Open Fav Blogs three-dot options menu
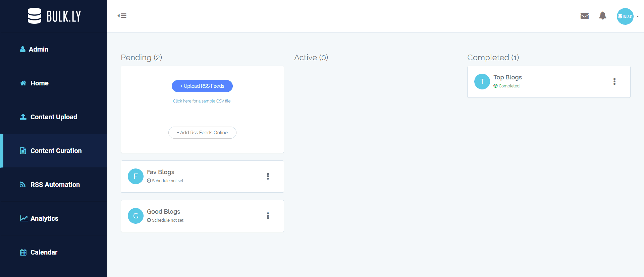 (x=268, y=176)
